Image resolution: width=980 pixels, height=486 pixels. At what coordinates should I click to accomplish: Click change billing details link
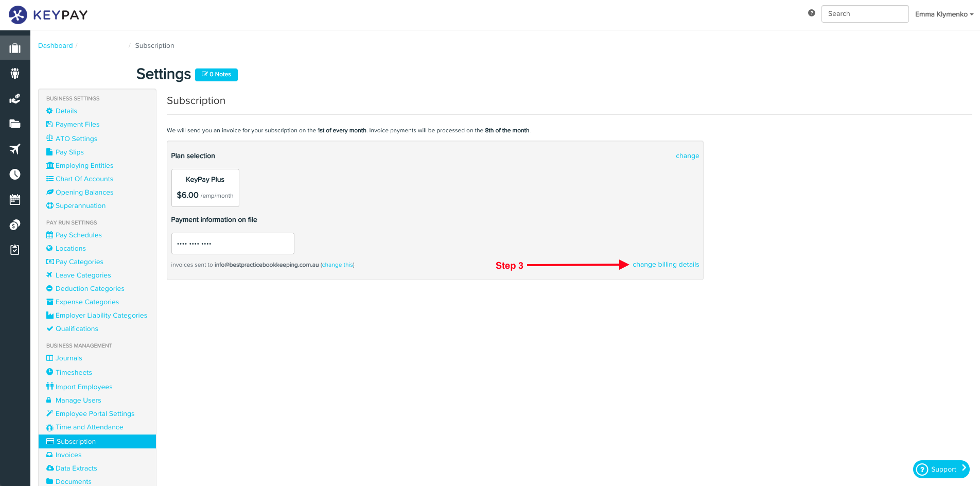pyautogui.click(x=666, y=265)
